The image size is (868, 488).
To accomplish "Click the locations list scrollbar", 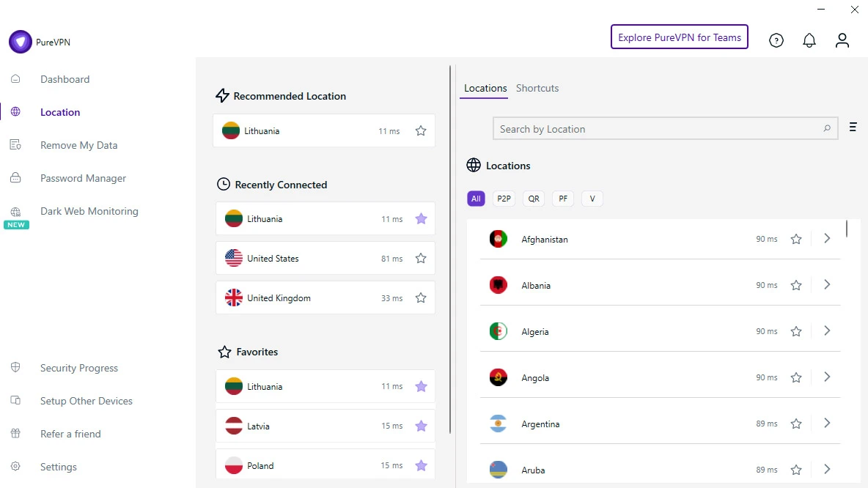I will (847, 229).
